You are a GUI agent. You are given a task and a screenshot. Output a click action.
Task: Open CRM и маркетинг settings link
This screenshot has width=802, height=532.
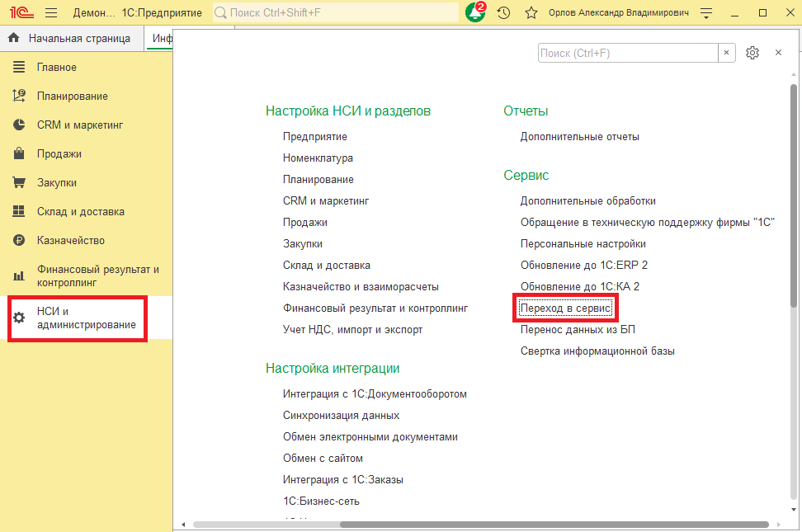(x=326, y=201)
